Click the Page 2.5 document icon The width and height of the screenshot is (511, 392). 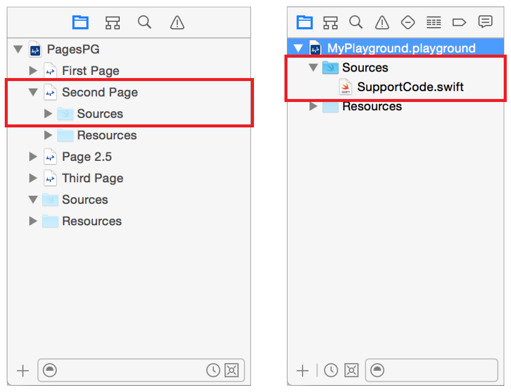[50, 157]
